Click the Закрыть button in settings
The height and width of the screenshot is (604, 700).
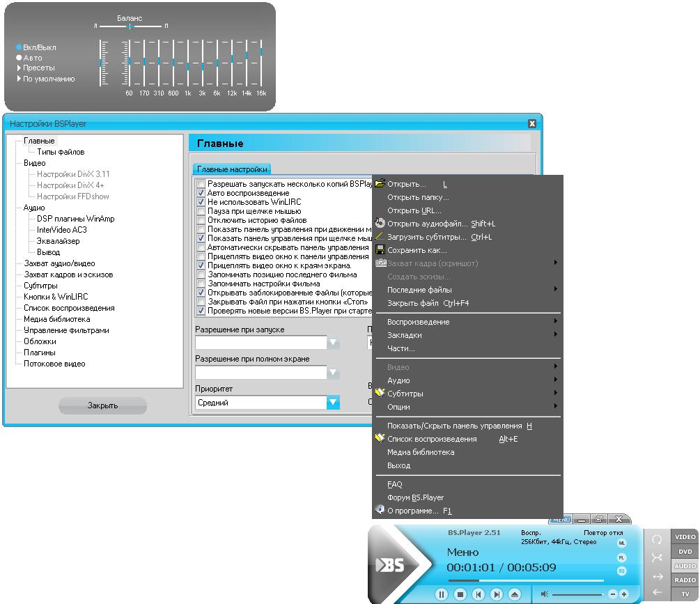tap(102, 405)
